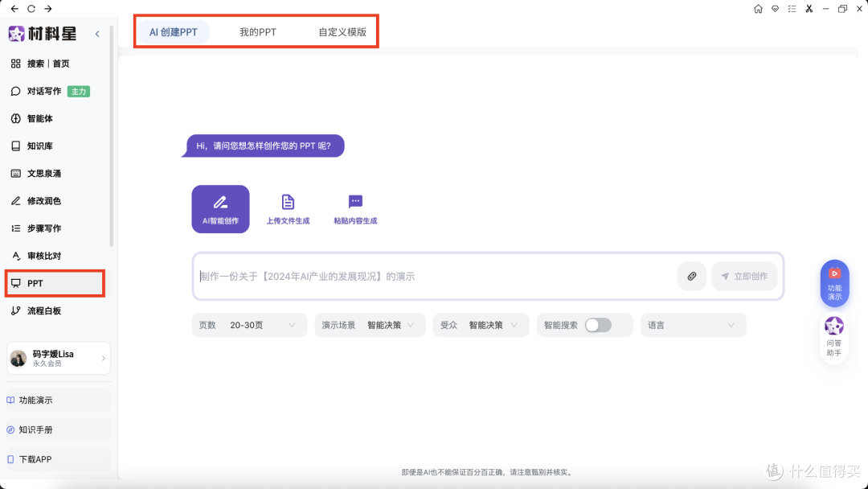Select 上传文件生成 option

(288, 209)
